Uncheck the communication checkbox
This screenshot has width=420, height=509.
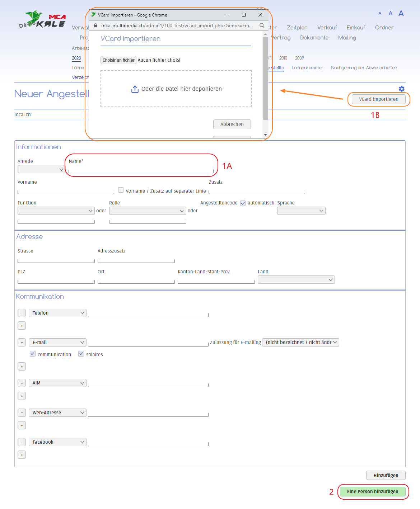point(33,354)
